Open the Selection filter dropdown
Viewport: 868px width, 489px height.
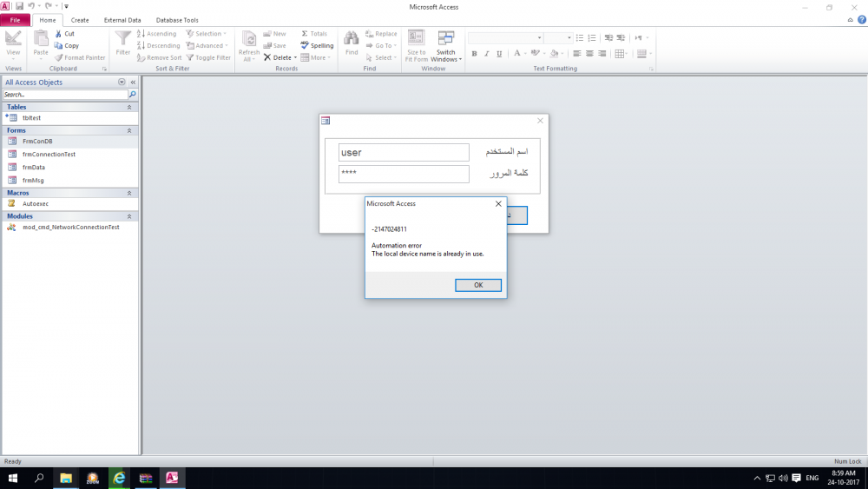[206, 34]
